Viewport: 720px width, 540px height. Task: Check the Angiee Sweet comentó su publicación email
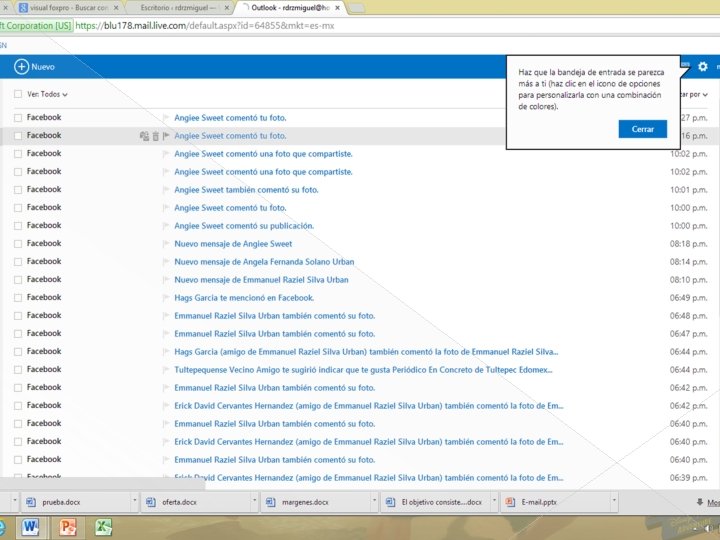coord(18,226)
